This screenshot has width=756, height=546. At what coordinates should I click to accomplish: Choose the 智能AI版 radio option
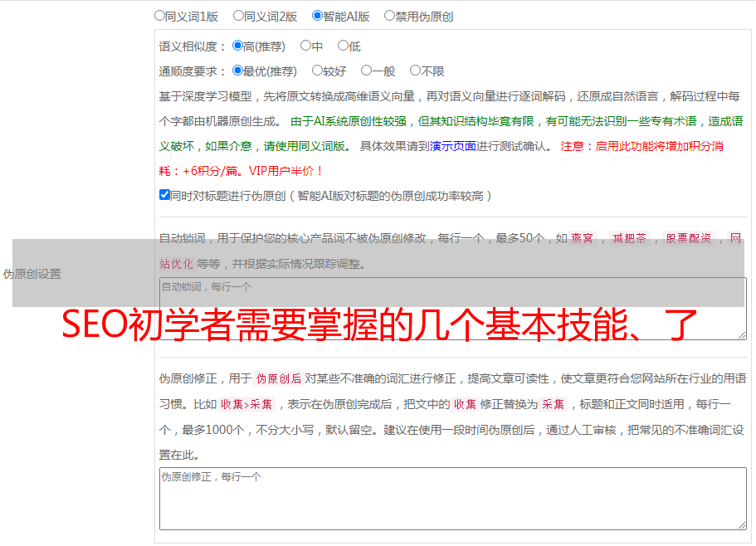317,16
